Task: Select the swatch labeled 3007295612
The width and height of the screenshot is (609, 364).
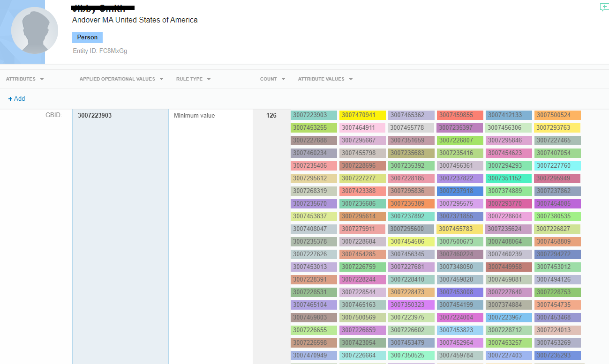Action: tap(314, 178)
